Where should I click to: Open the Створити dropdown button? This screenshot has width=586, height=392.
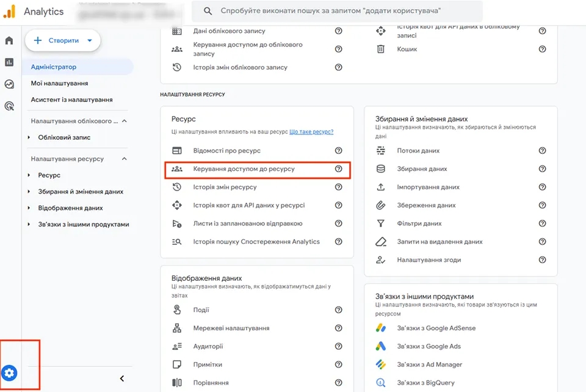(x=63, y=40)
